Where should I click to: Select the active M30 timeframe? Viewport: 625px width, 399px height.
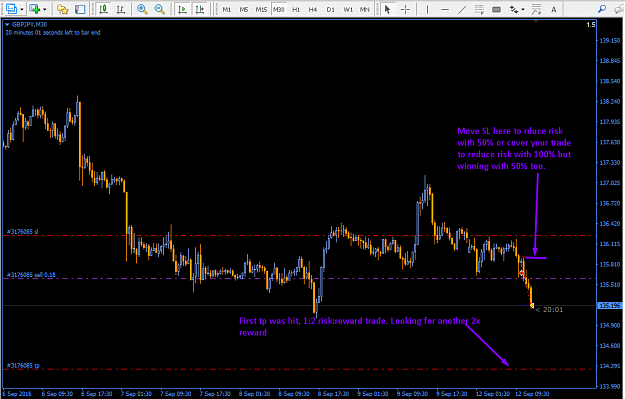coord(279,9)
